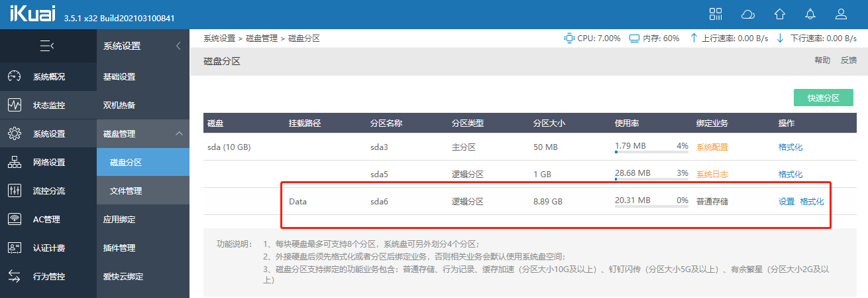Screen dimensions: 868x298
Task: Click the Data mount path cell
Action: pos(298,201)
